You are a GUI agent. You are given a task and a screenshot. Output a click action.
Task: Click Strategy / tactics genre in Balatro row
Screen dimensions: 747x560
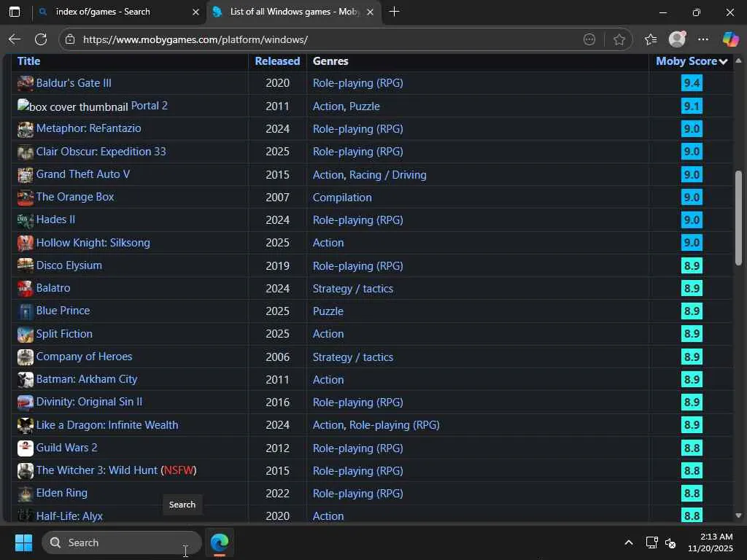click(353, 289)
